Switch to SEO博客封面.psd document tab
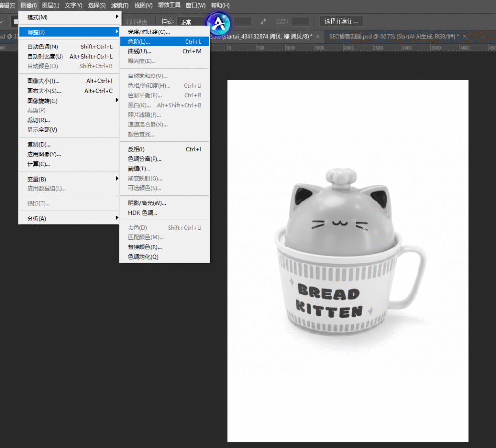Image resolution: width=496 pixels, height=448 pixels. tap(393, 36)
